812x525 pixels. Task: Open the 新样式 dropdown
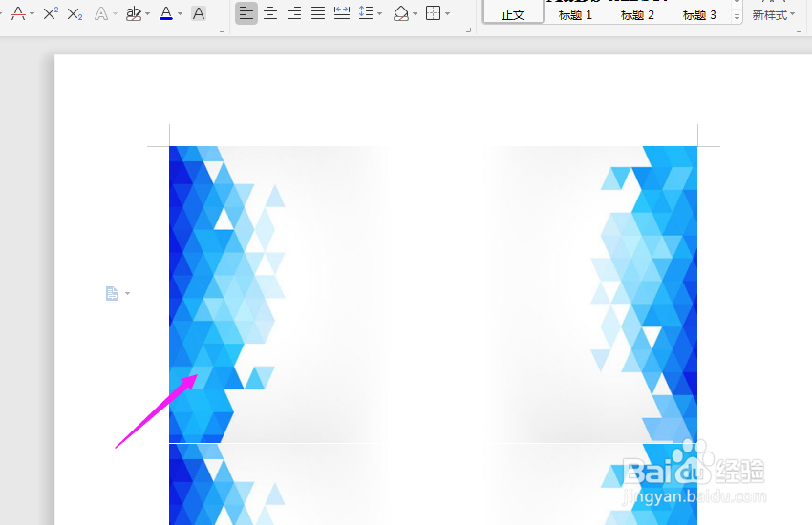coord(773,15)
